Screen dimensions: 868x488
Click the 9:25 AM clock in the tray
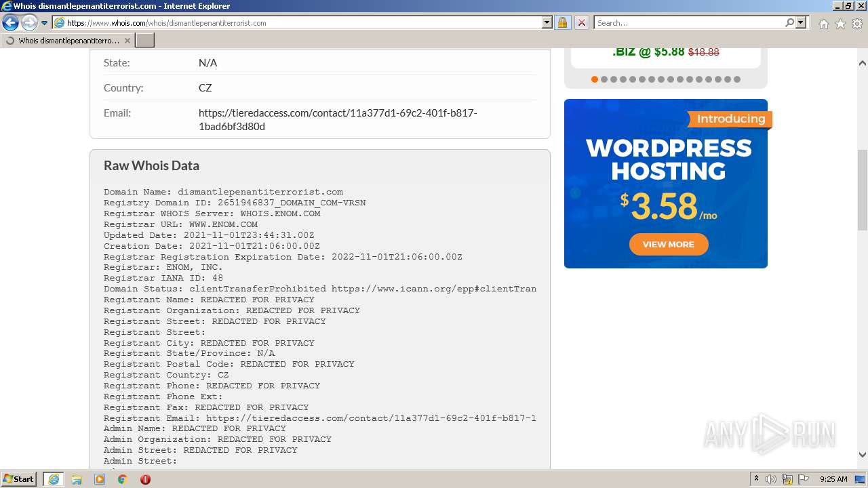pyautogui.click(x=833, y=479)
